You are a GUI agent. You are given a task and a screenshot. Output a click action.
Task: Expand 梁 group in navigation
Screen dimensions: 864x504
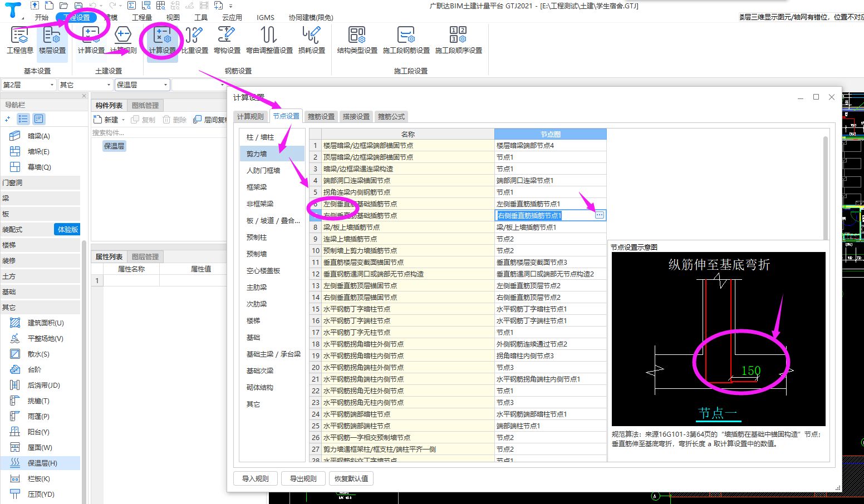(41, 198)
